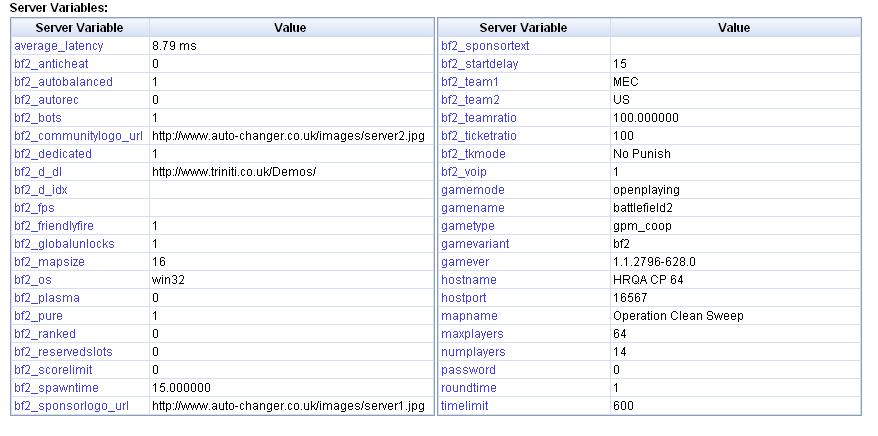Click the Operation Clean Sweep value cell
This screenshot has height=436, width=878.
(678, 316)
